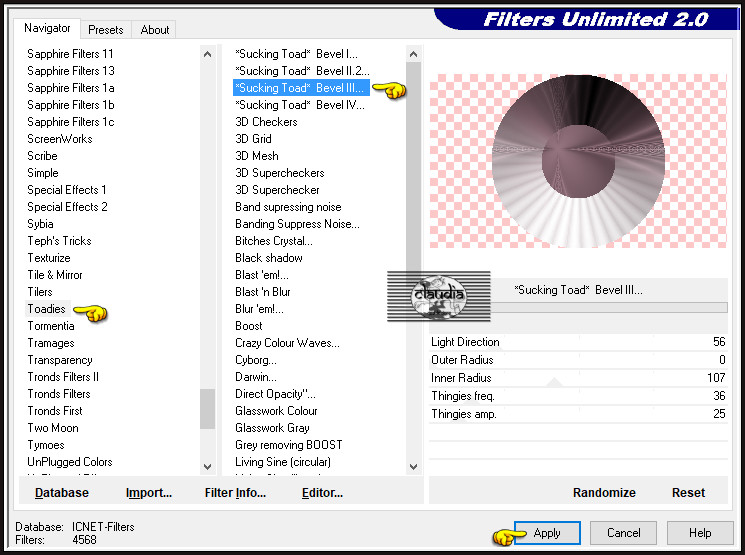This screenshot has width=745, height=555.
Task: Select the Two Moon category
Action: tap(53, 428)
